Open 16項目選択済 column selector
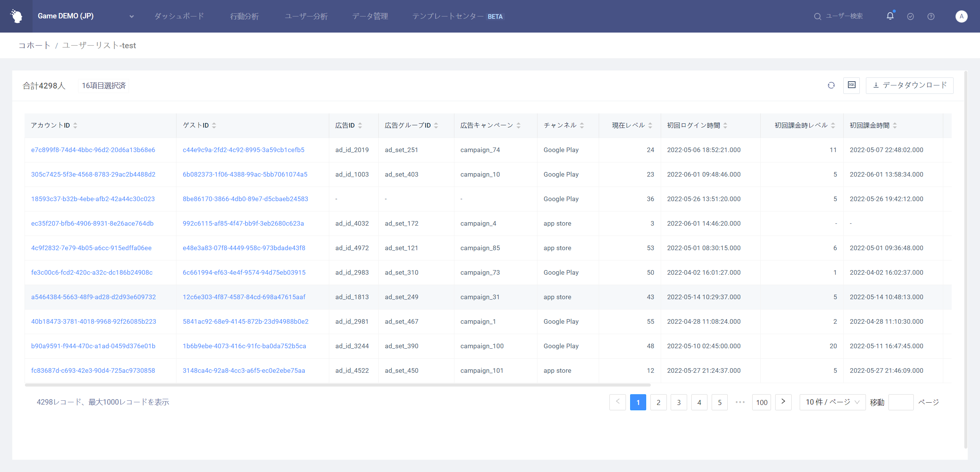The image size is (980, 472). tap(104, 86)
